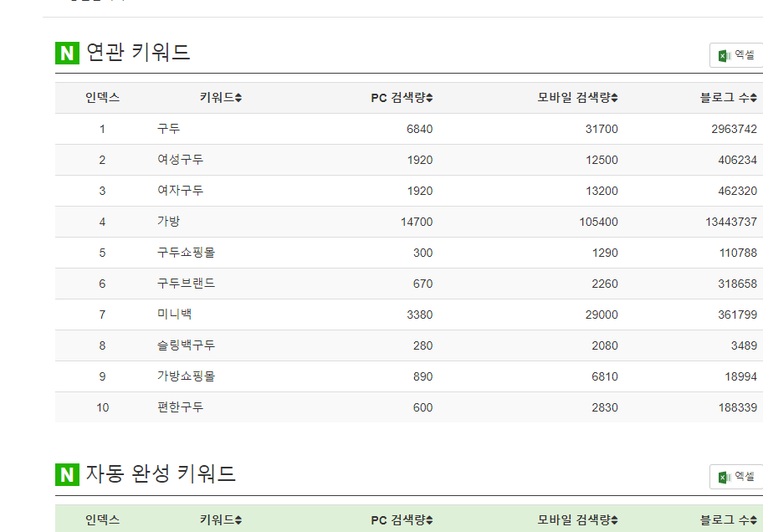Image resolution: width=763 pixels, height=532 pixels.
Task: Click PC search volume 3380 for 미니백
Action: click(x=419, y=315)
